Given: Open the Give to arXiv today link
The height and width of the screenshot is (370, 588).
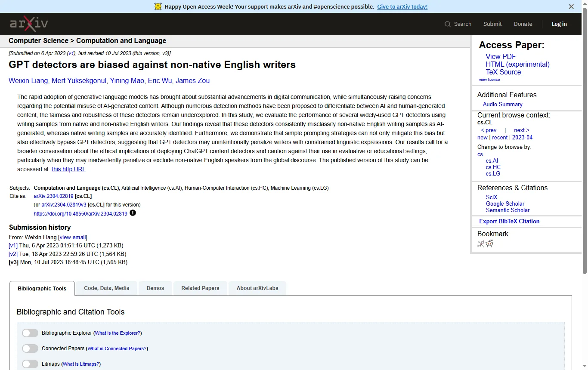Looking at the screenshot, I should coord(402,6).
